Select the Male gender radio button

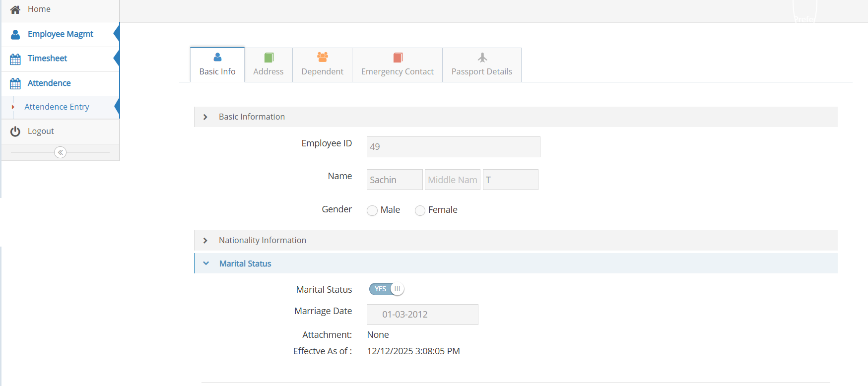pos(372,211)
